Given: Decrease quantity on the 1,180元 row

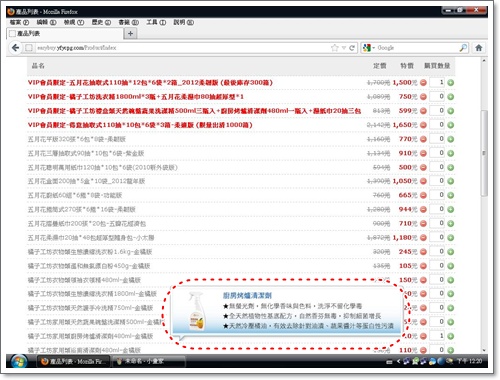Looking at the screenshot, I should click(423, 238).
